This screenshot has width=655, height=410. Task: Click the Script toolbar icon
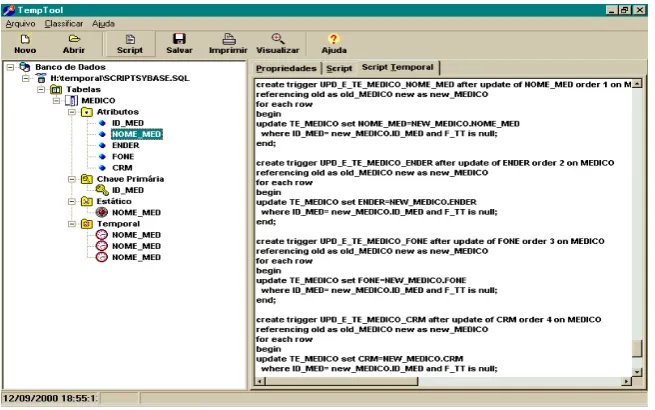click(x=130, y=39)
